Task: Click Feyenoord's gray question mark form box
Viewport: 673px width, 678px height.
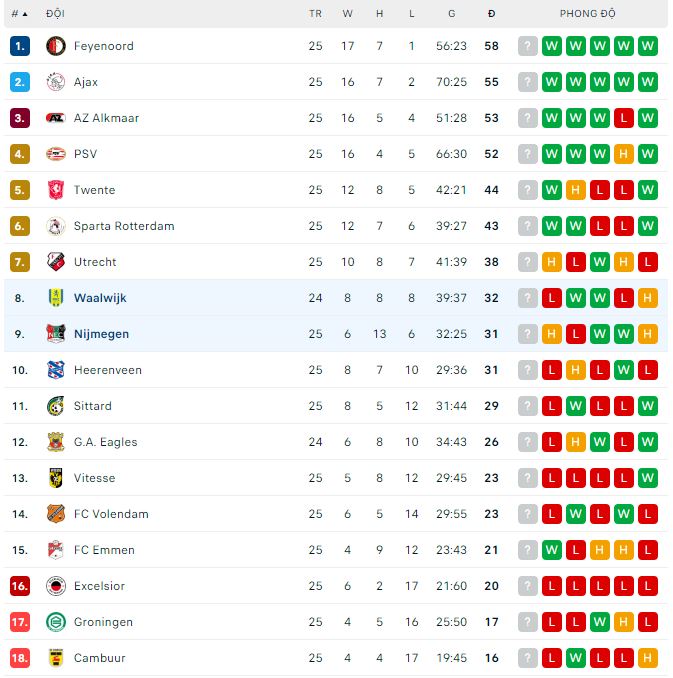Action: pyautogui.click(x=528, y=46)
